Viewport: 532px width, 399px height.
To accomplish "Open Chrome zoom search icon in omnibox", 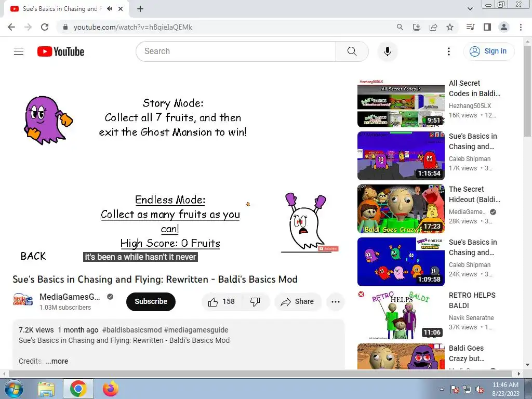I will point(400,27).
